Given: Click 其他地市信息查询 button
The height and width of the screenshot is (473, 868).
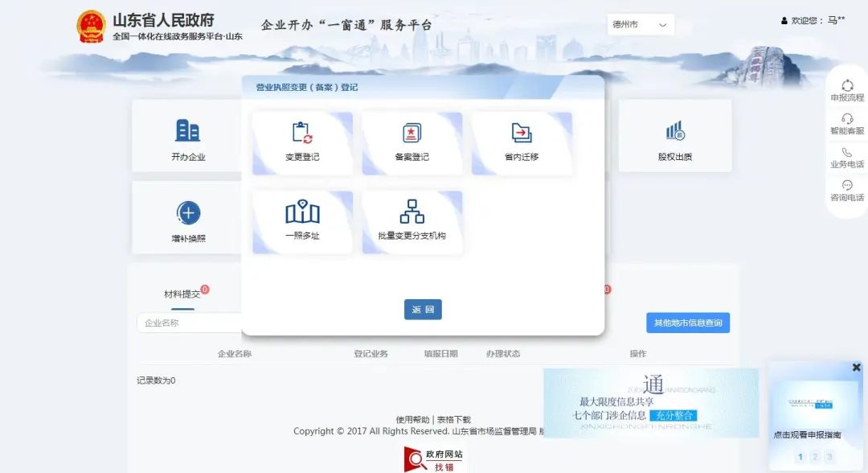Looking at the screenshot, I should pos(687,323).
